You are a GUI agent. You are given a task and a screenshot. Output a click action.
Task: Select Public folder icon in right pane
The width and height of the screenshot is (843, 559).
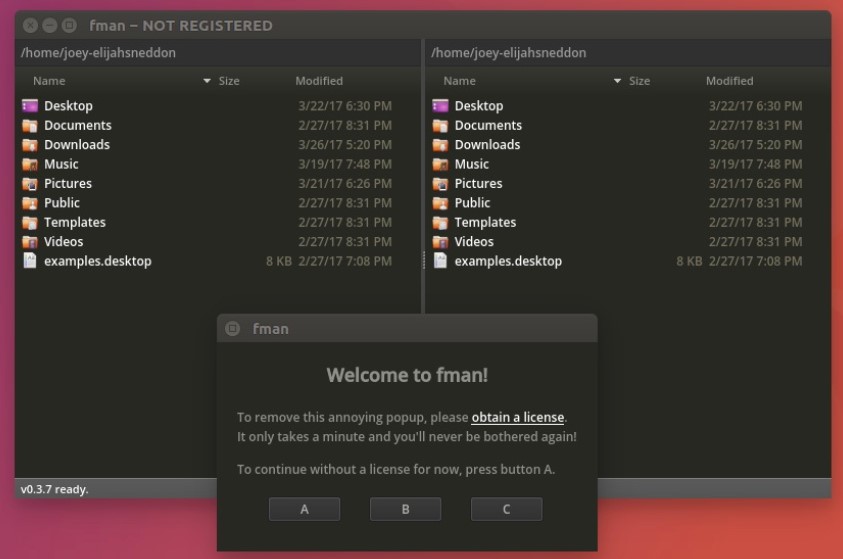coord(440,203)
